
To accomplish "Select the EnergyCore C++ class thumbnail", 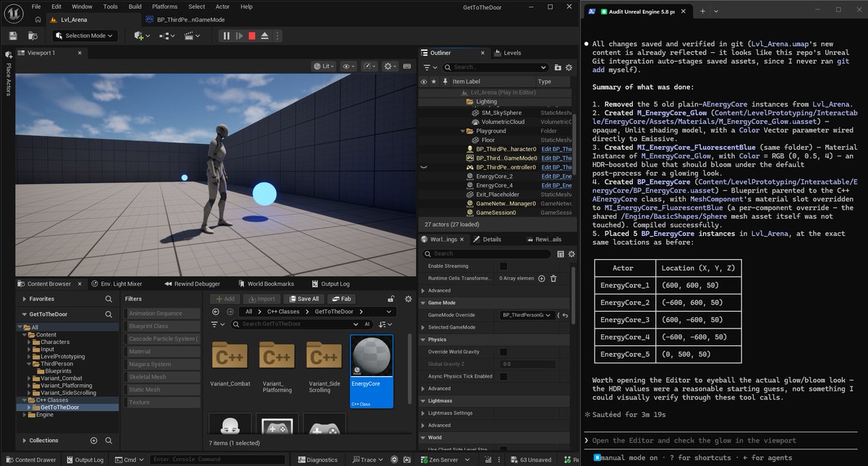I will 372,370.
